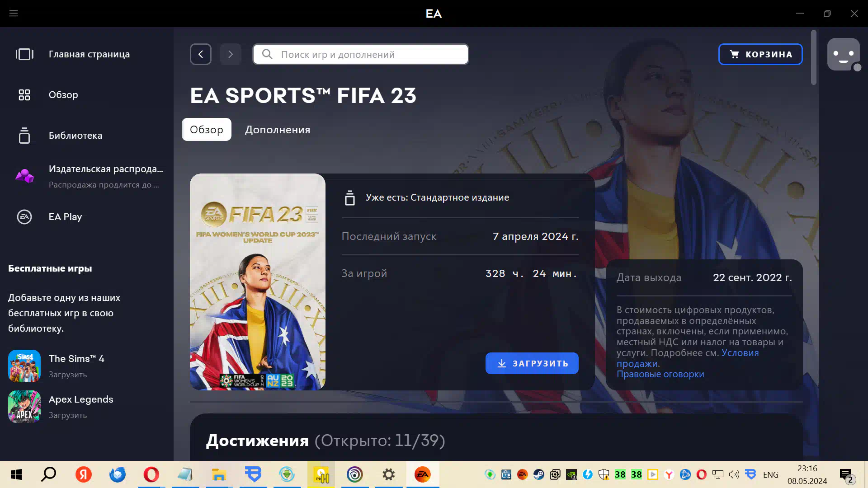Click the purple sale gems icon
Viewport: 868px width, 488px height.
tap(24, 176)
